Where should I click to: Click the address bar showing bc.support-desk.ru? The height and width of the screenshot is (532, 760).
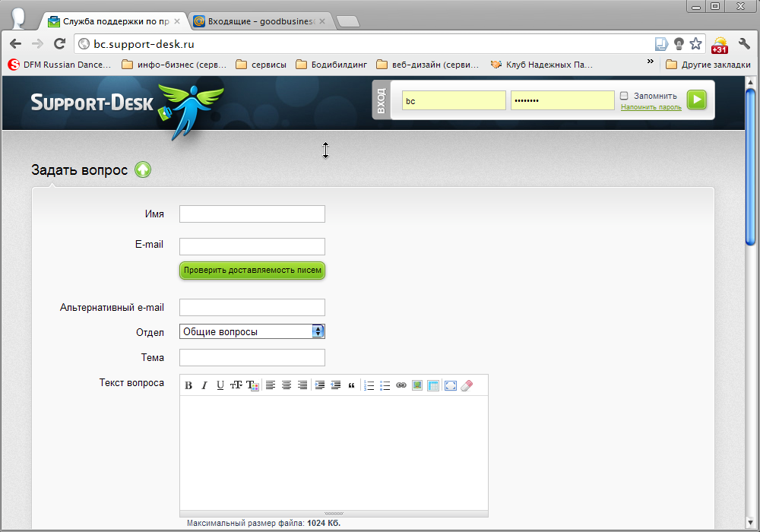pyautogui.click(x=363, y=44)
